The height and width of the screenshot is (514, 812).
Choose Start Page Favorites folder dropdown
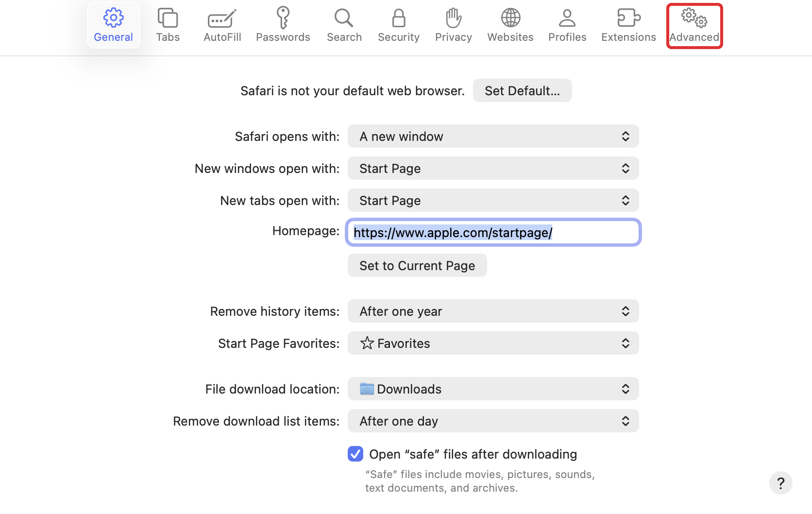(493, 343)
